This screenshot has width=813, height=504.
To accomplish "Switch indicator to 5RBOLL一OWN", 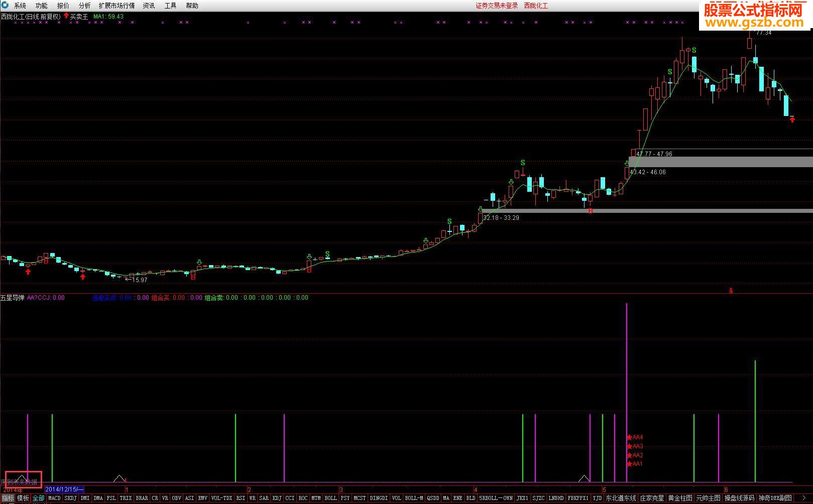I will tap(496, 498).
